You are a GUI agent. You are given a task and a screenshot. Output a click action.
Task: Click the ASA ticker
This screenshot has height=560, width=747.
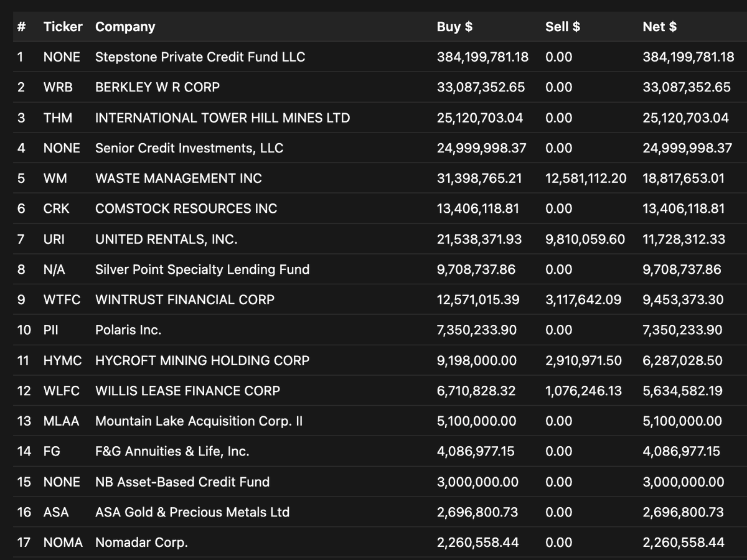click(x=56, y=513)
